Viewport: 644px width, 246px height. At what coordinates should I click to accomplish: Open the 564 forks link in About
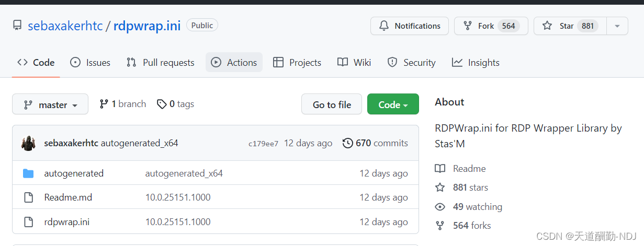tap(472, 226)
